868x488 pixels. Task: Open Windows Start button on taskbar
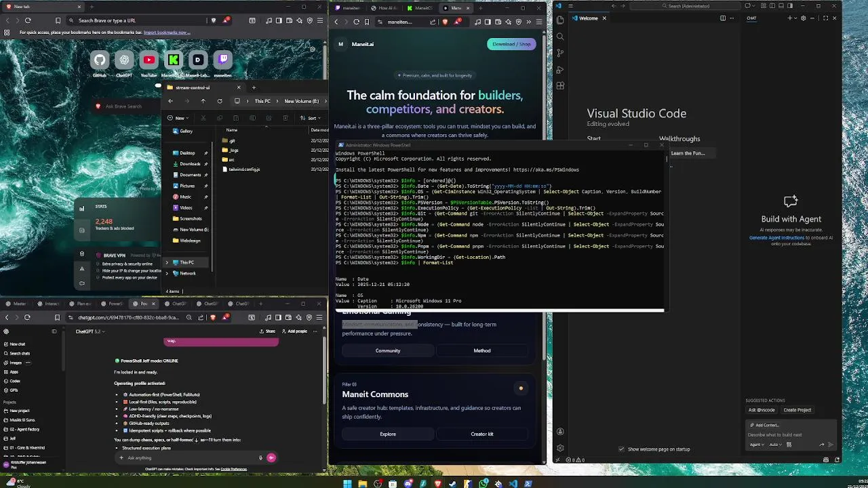tap(348, 484)
